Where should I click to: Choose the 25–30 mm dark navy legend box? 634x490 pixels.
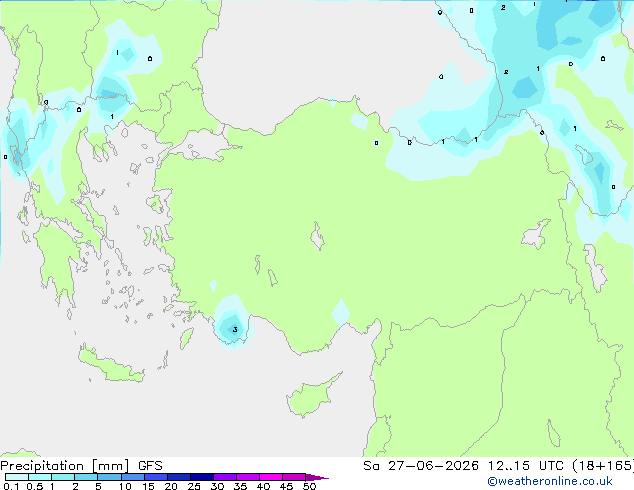[202, 477]
